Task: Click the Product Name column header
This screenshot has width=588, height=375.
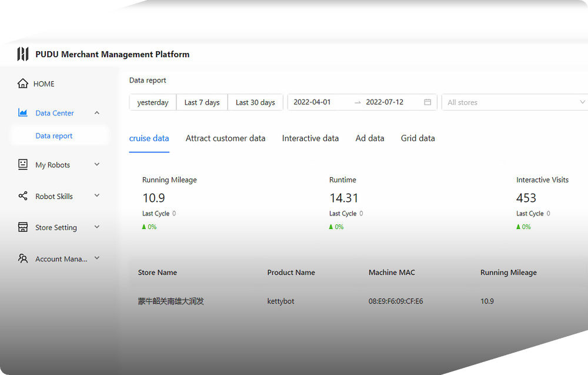Action: pos(291,273)
